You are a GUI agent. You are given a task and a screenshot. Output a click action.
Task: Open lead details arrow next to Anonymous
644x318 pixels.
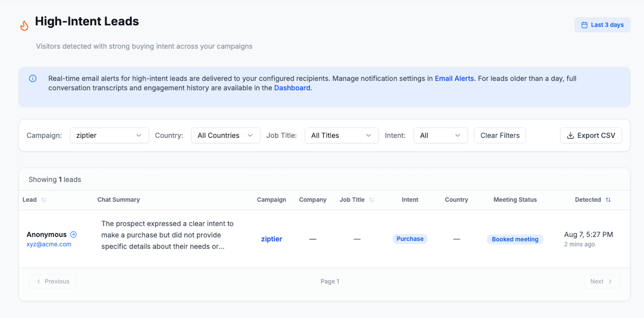click(x=73, y=235)
